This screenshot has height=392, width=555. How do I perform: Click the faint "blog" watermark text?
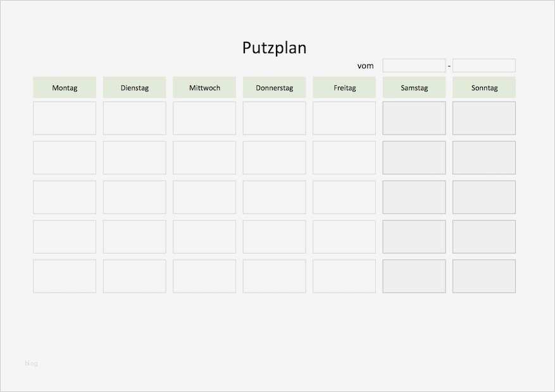[31, 364]
